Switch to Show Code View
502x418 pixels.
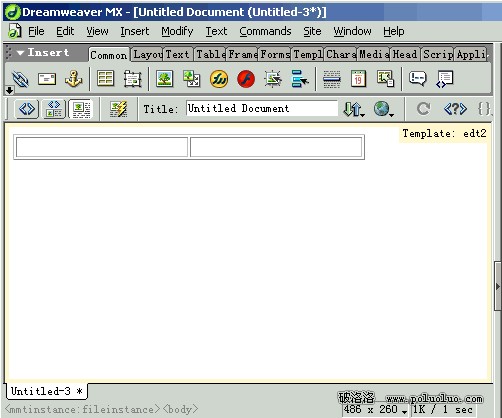(x=27, y=109)
